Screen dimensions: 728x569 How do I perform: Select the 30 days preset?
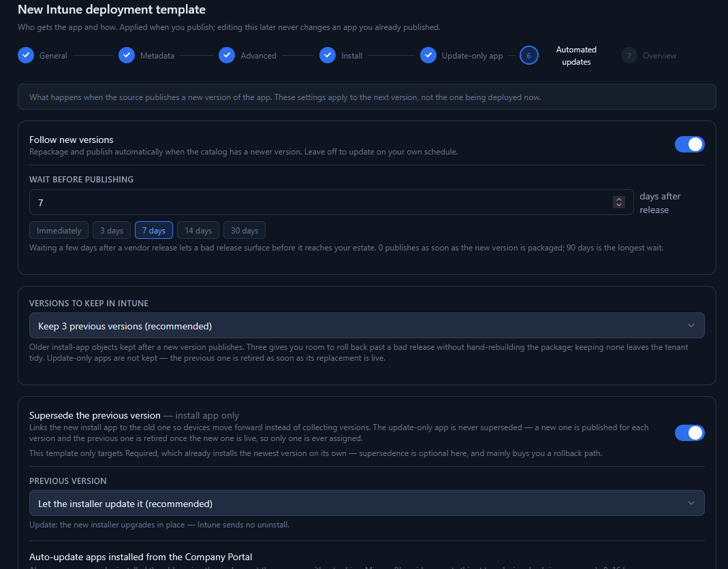[x=244, y=230]
